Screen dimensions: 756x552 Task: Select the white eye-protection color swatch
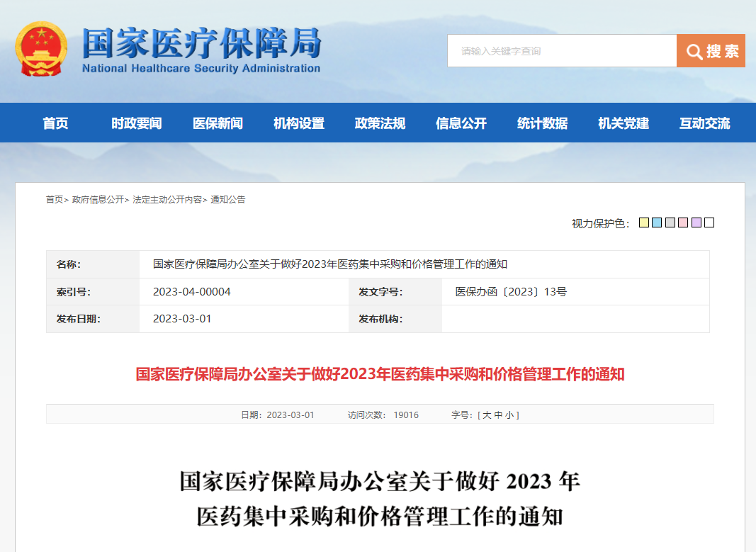pos(709,223)
